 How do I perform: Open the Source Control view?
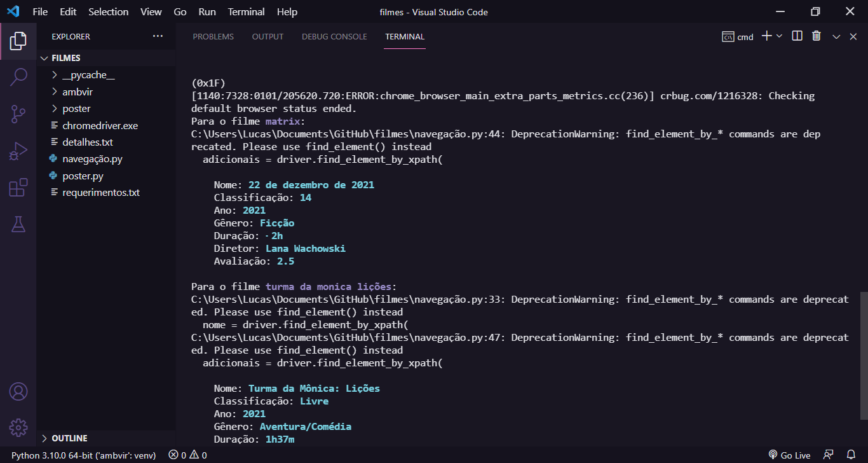tap(18, 113)
